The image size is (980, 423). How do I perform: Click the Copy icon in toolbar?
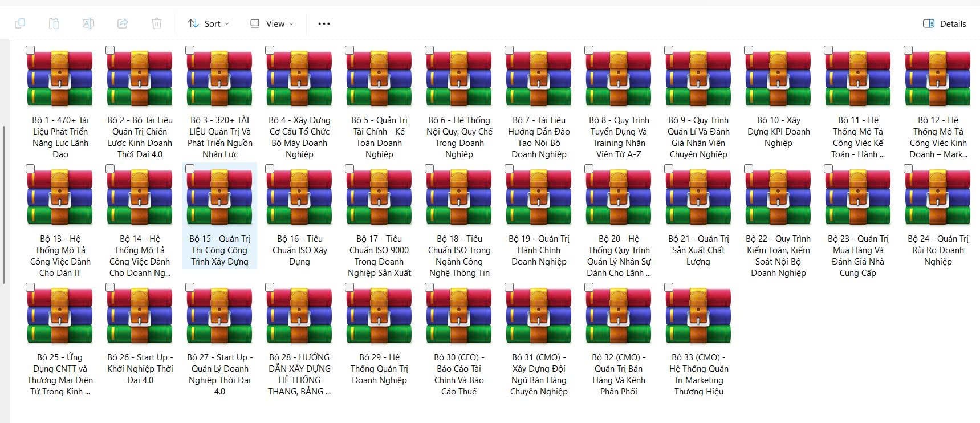coord(20,23)
